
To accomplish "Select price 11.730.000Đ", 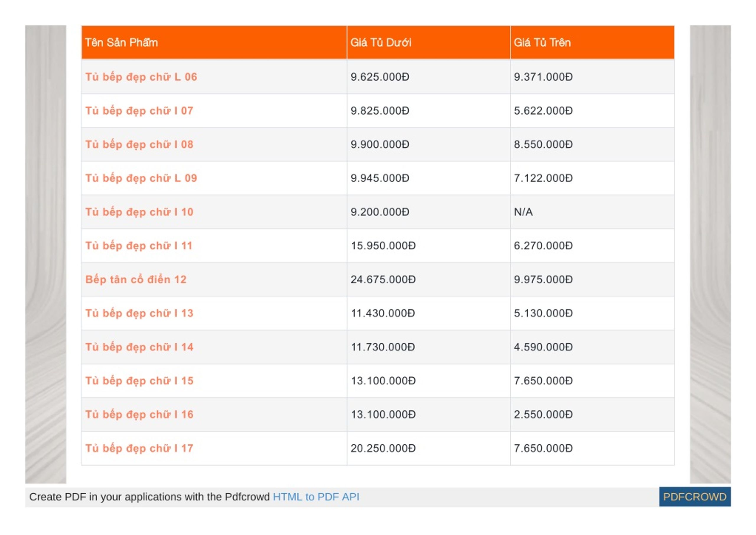I will pyautogui.click(x=383, y=347).
